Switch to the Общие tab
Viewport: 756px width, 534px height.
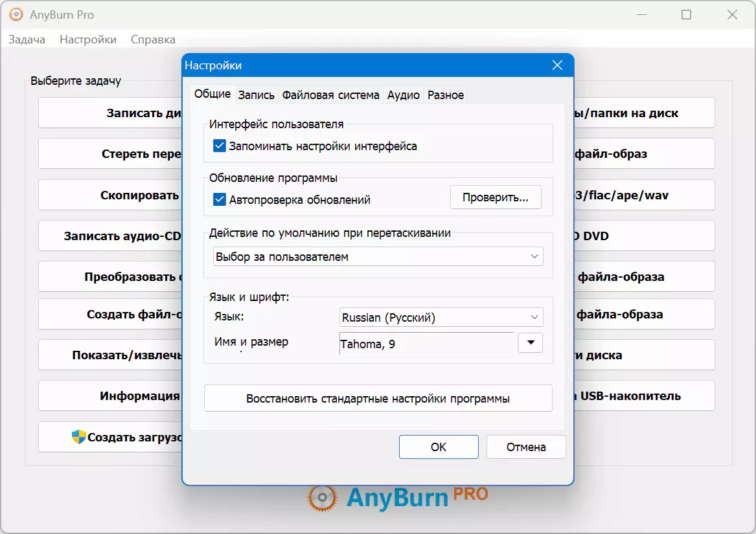[x=212, y=93]
